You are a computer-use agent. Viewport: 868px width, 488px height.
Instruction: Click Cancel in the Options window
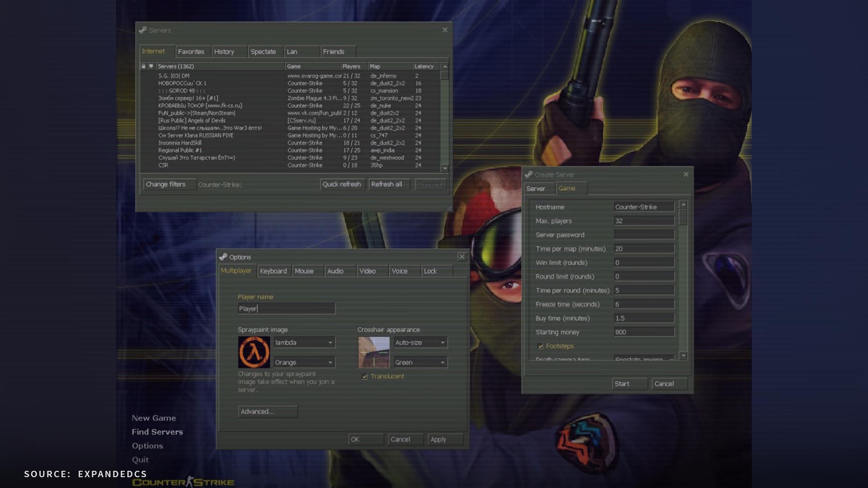[x=406, y=439]
